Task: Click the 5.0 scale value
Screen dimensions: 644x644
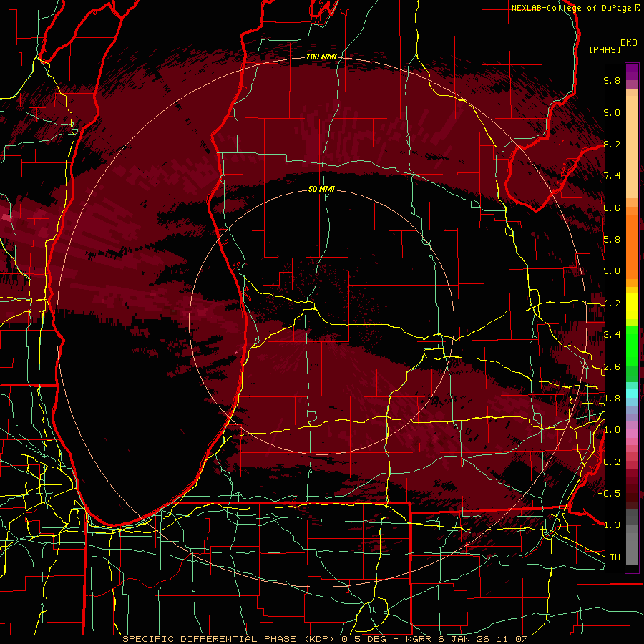Action: click(x=612, y=271)
